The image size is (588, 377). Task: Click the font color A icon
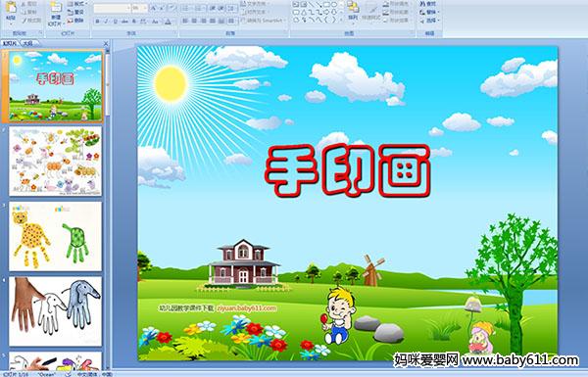tap(168, 22)
